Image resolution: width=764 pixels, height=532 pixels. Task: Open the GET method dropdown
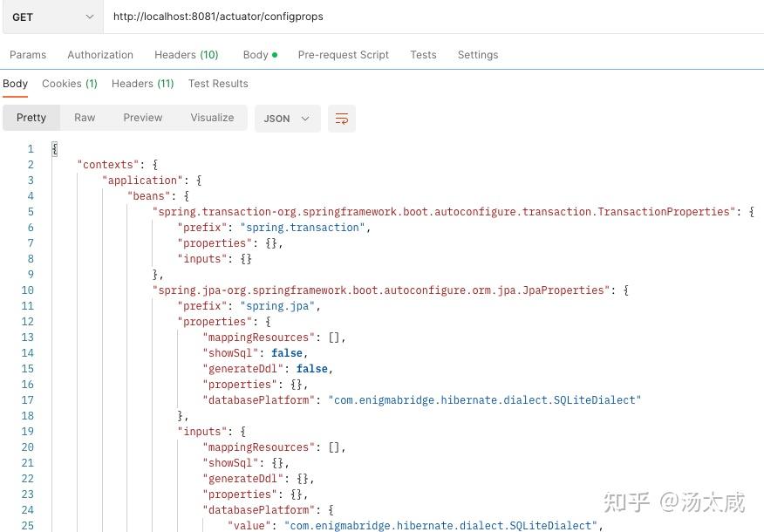coord(52,17)
